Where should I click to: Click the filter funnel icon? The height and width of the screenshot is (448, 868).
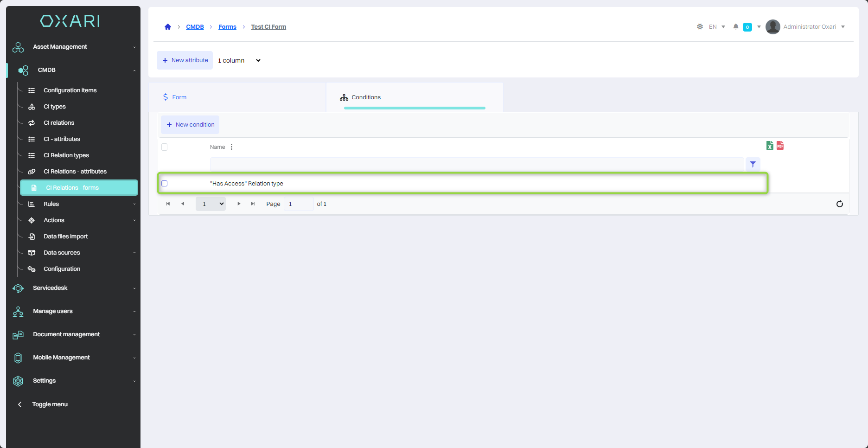(x=753, y=164)
